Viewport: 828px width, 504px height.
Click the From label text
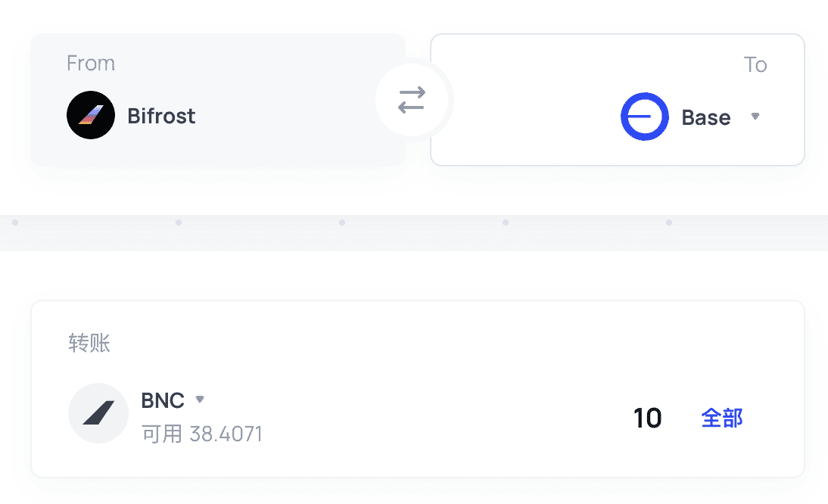pyautogui.click(x=91, y=64)
